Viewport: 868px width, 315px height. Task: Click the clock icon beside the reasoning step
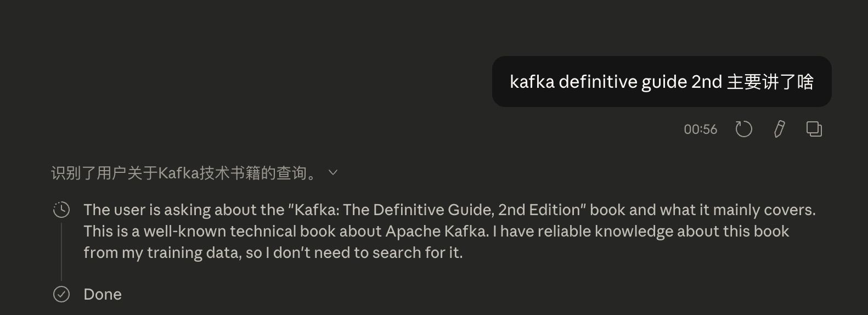tap(61, 210)
